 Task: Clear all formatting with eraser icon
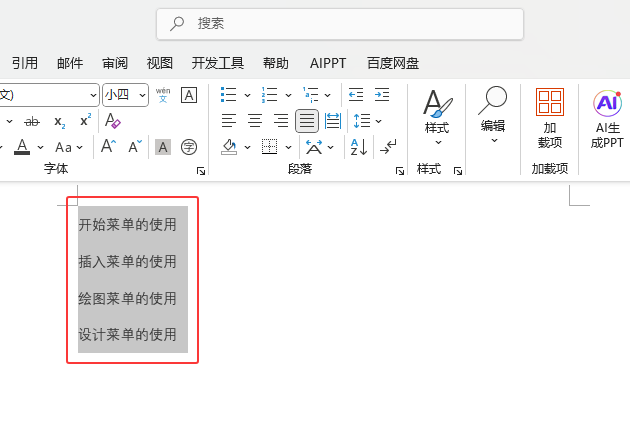(x=112, y=121)
